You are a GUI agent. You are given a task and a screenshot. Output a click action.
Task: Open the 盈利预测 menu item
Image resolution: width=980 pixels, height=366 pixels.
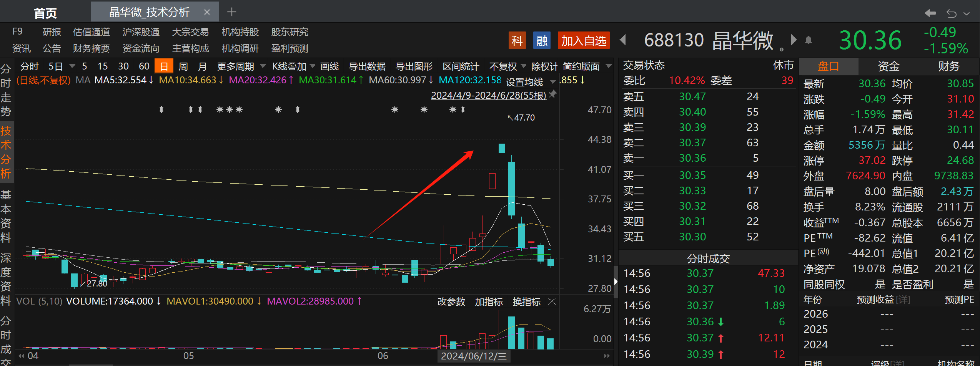(x=290, y=48)
